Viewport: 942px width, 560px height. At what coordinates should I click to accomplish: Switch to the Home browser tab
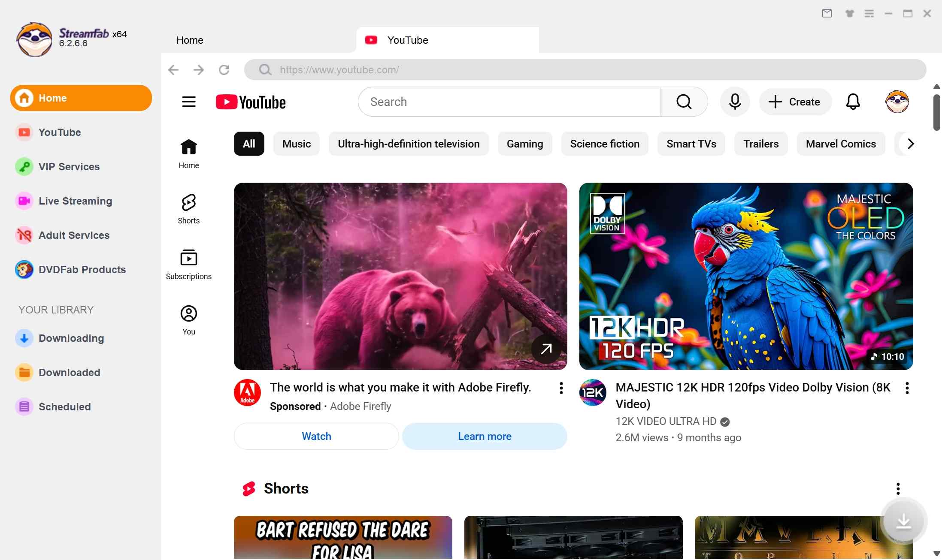click(190, 40)
